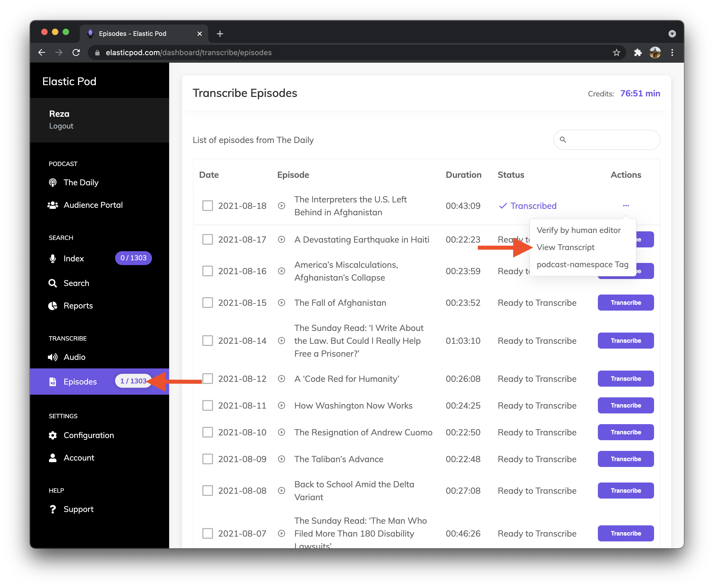This screenshot has width=714, height=588.
Task: Play A Devastating Earthquake in Haiti episode
Action: (x=281, y=239)
